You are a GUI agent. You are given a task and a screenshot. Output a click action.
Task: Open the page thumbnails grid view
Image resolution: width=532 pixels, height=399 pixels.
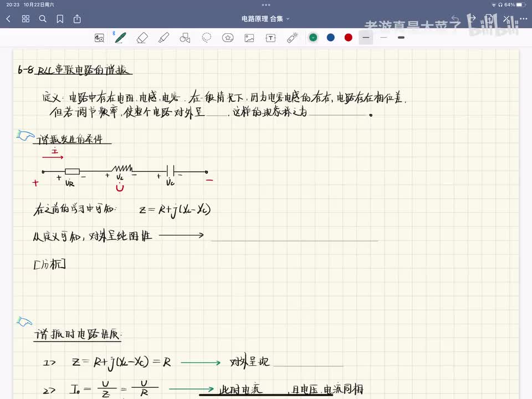[x=26, y=19]
